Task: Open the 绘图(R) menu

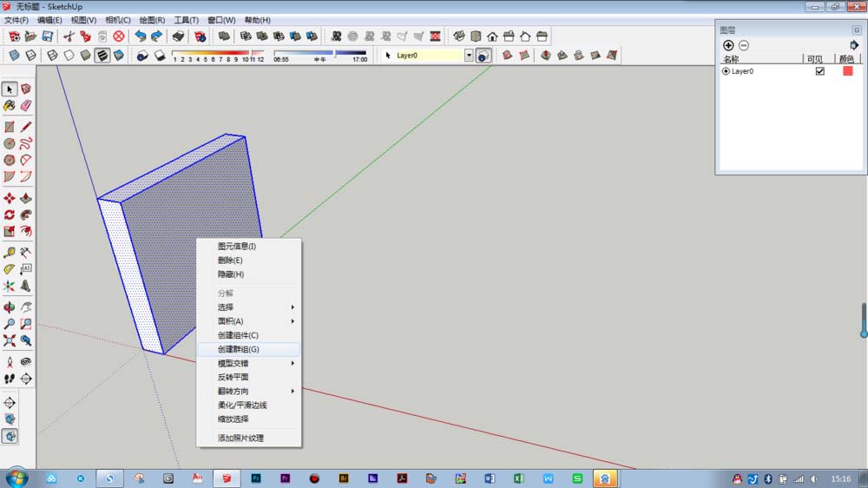Action: tap(152, 20)
